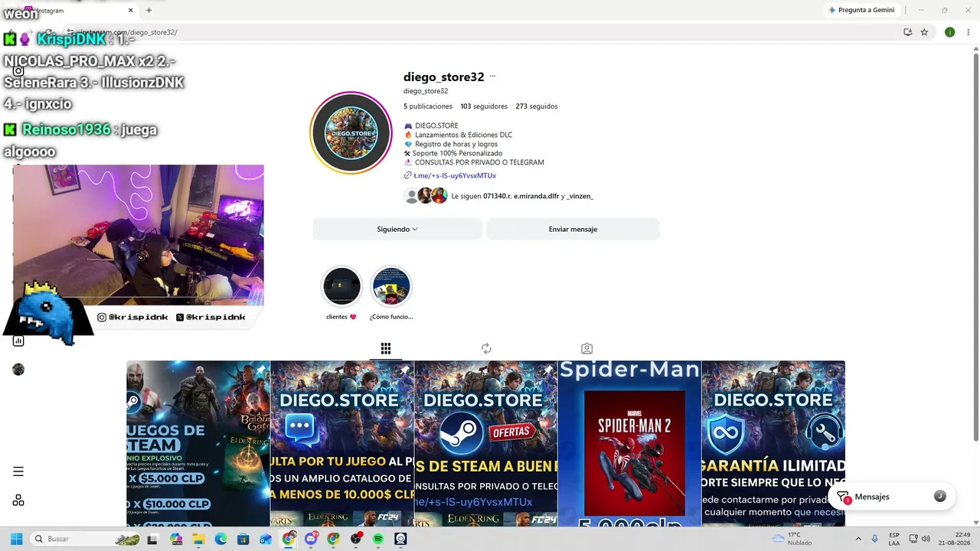
Task: View the 273 seguidos list
Action: coord(537,106)
